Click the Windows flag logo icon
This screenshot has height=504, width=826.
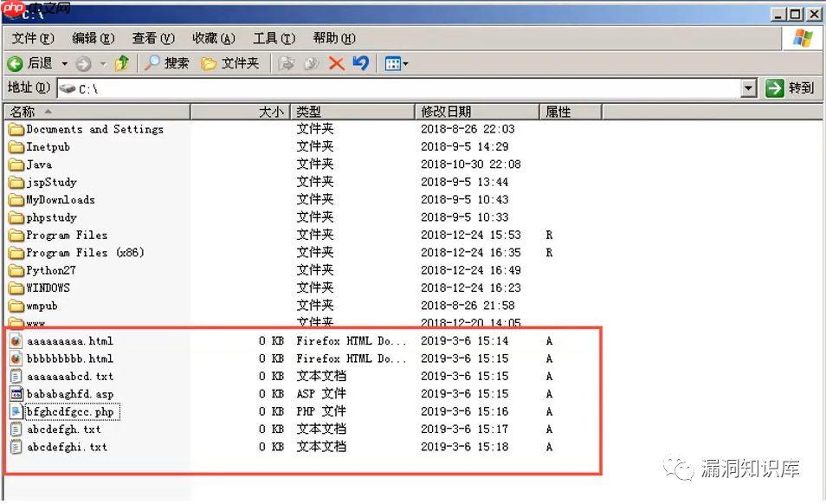[x=803, y=38]
